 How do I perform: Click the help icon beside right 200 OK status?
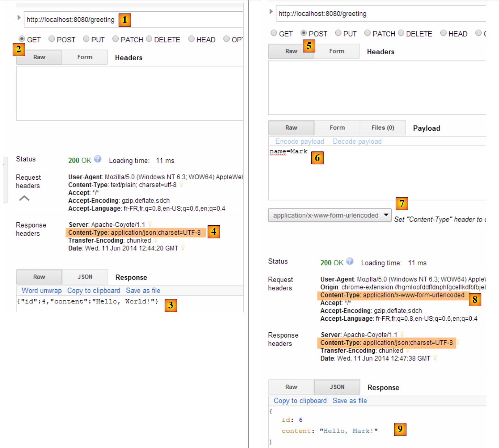click(350, 261)
